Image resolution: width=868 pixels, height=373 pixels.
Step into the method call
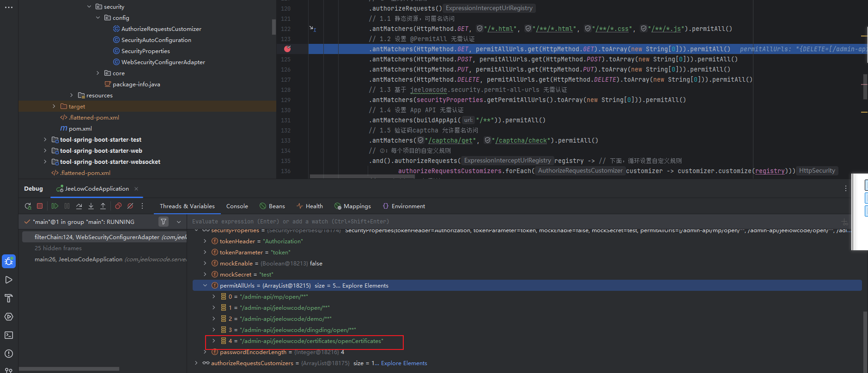[91, 206]
